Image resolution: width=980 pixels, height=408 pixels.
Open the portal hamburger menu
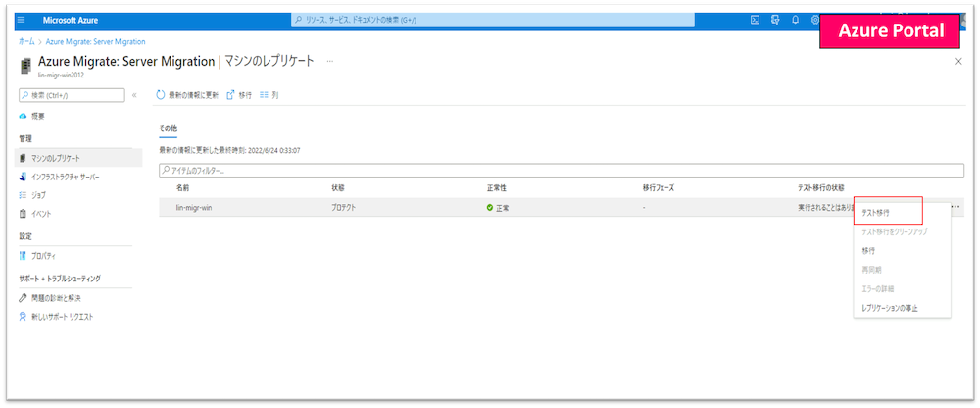[22, 20]
